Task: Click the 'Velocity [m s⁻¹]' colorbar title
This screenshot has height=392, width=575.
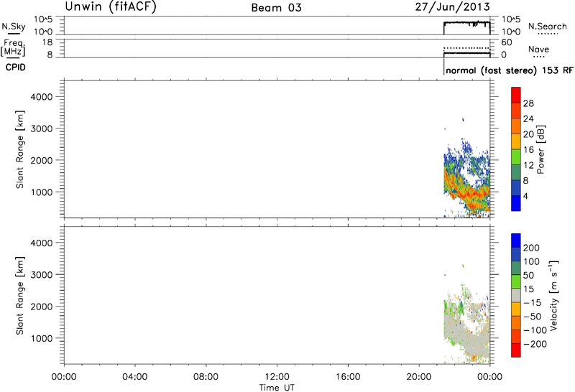Action: coord(553,296)
